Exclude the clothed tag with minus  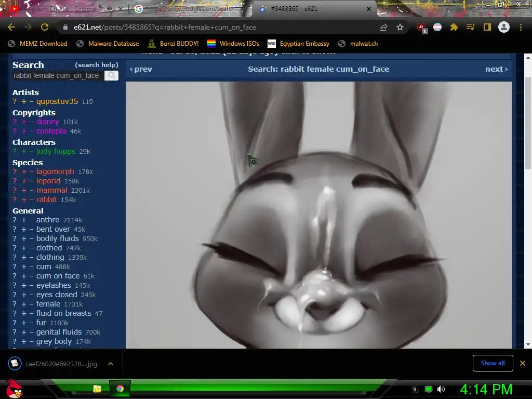coord(32,248)
